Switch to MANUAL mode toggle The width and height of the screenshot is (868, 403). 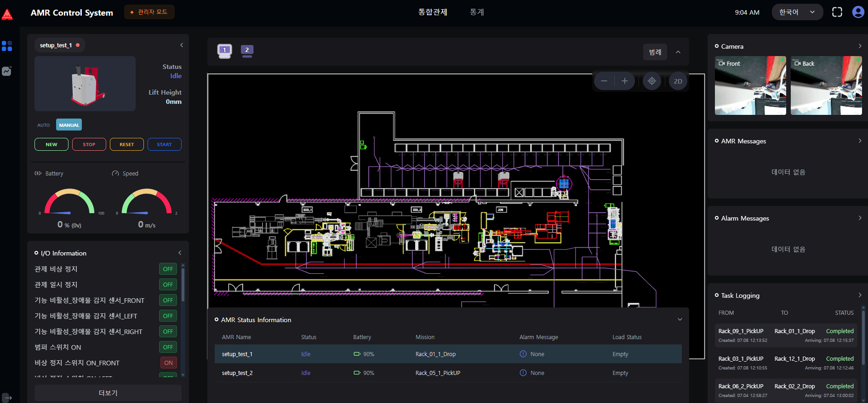[69, 125]
